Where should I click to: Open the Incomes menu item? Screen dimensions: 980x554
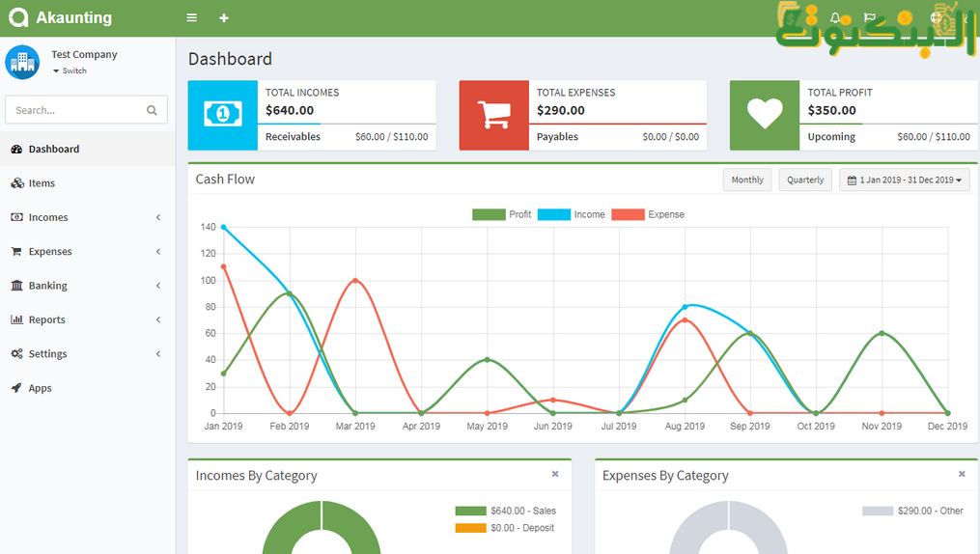point(88,217)
